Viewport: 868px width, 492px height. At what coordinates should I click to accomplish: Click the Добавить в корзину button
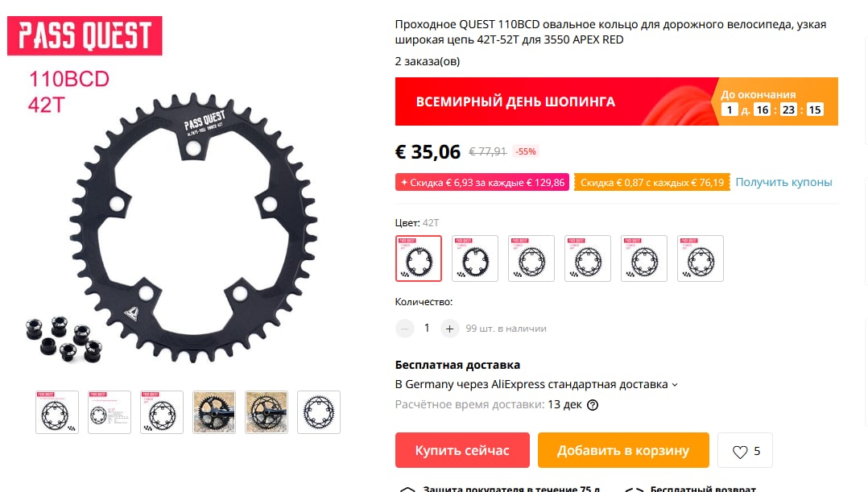coord(623,450)
